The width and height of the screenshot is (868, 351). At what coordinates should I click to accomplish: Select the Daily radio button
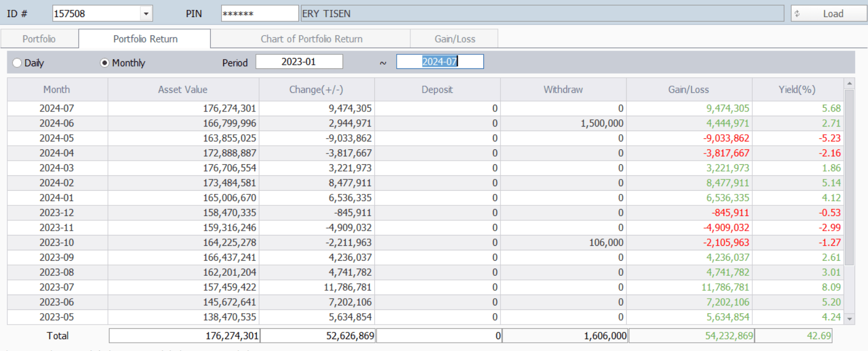(x=17, y=63)
